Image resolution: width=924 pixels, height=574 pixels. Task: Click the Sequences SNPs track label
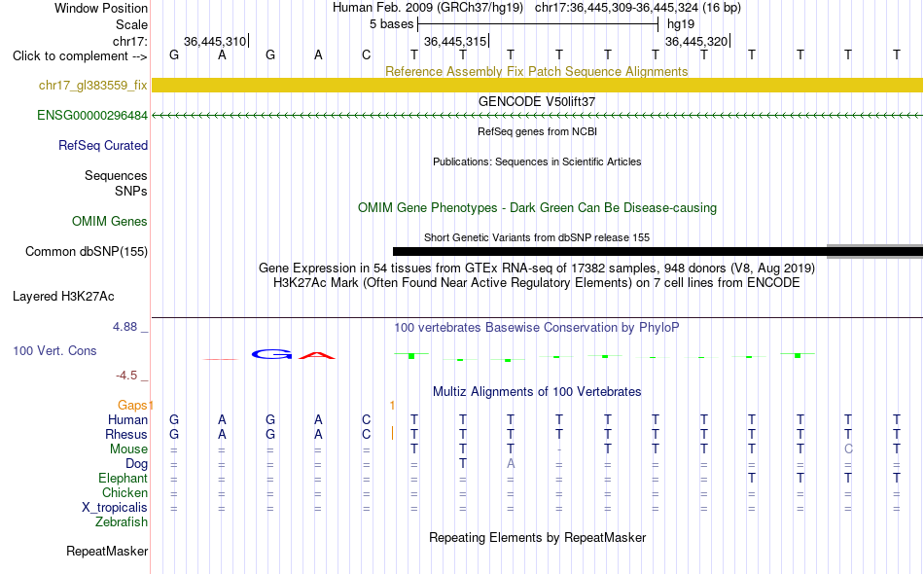point(116,183)
